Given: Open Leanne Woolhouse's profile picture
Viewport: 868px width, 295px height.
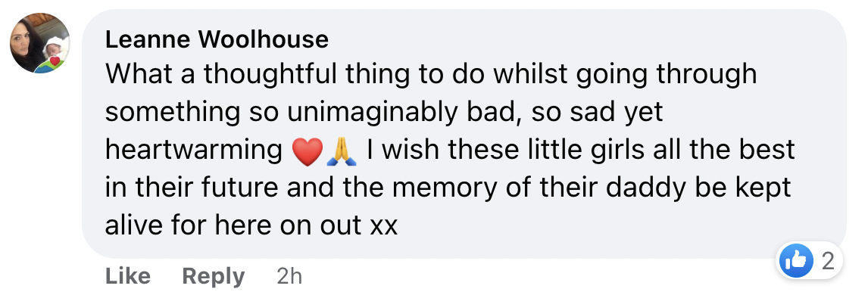Looking at the screenshot, I should [x=40, y=43].
